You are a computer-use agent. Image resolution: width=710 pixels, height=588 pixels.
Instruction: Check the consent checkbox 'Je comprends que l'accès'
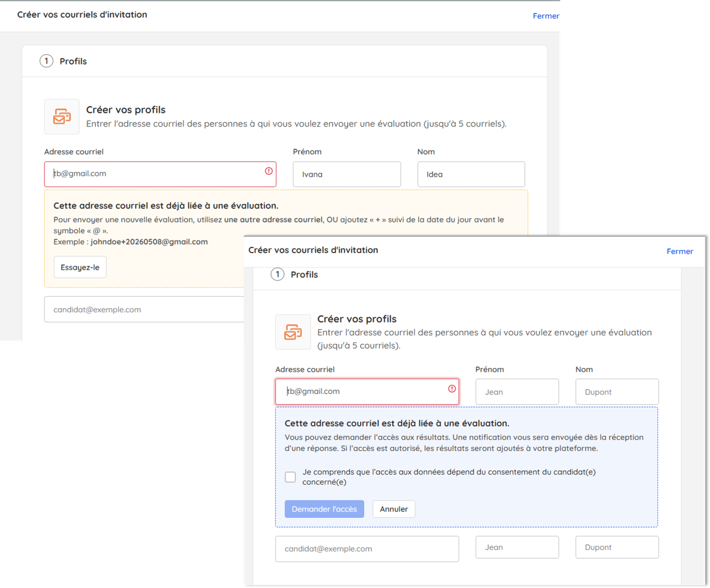click(x=290, y=477)
